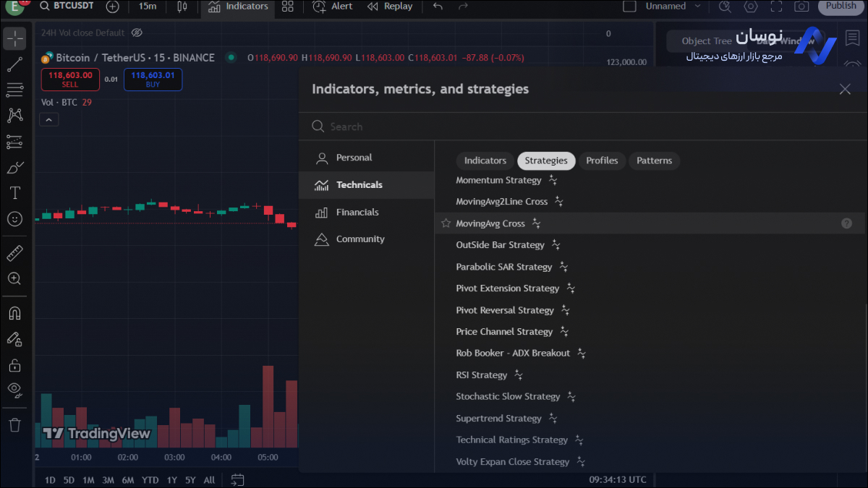
Task: Open the chart patterns drawing tool
Action: 14,116
